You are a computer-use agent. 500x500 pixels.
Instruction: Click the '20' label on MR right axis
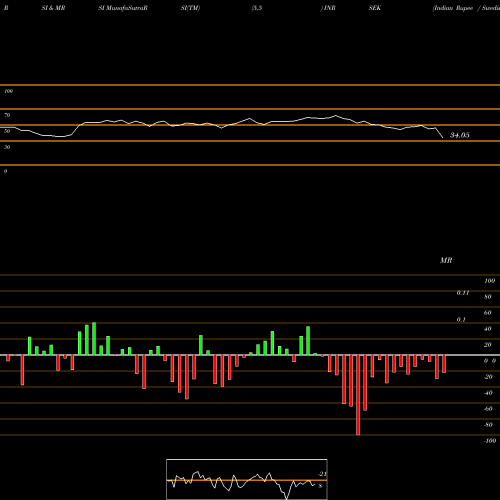(x=488, y=345)
